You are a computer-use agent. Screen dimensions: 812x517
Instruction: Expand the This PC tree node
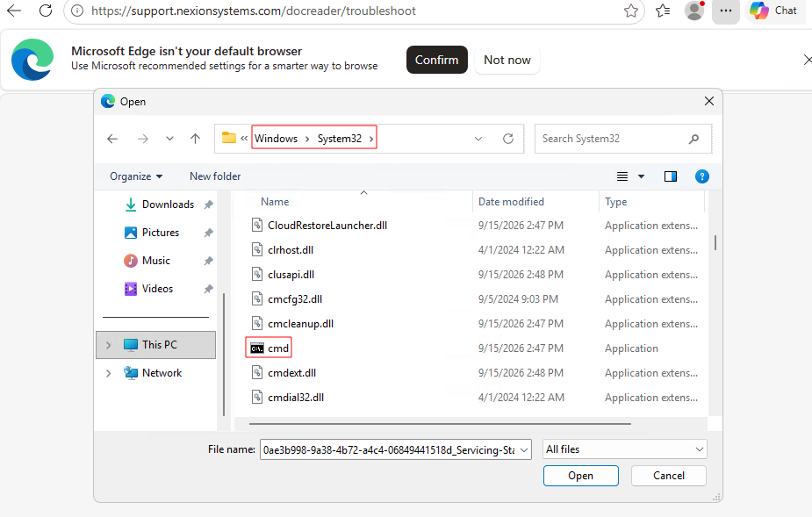(x=108, y=345)
